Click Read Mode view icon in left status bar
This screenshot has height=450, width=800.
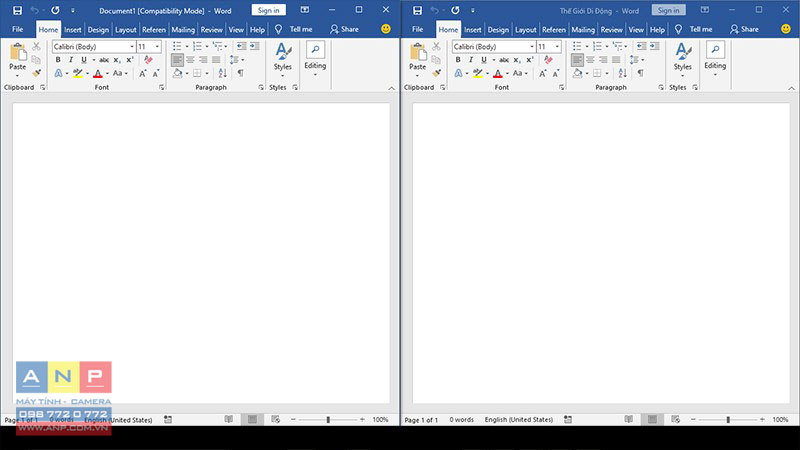pyautogui.click(x=229, y=419)
